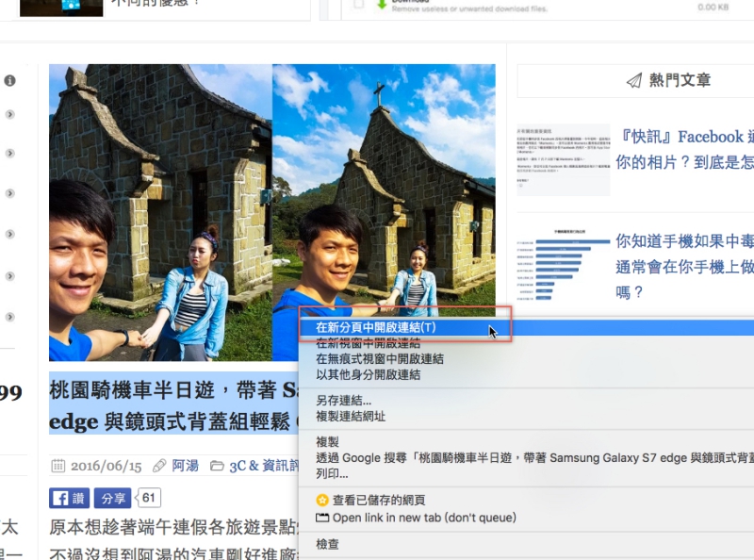Open article title 桃園騎機車半日遊
754x560 pixels.
[x=173, y=405]
